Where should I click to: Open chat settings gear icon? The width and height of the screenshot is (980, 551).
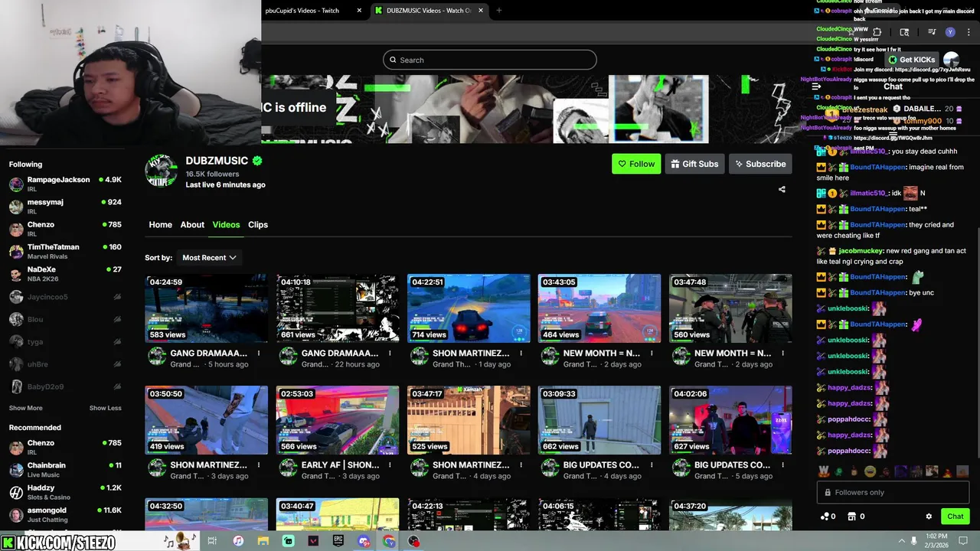(929, 517)
